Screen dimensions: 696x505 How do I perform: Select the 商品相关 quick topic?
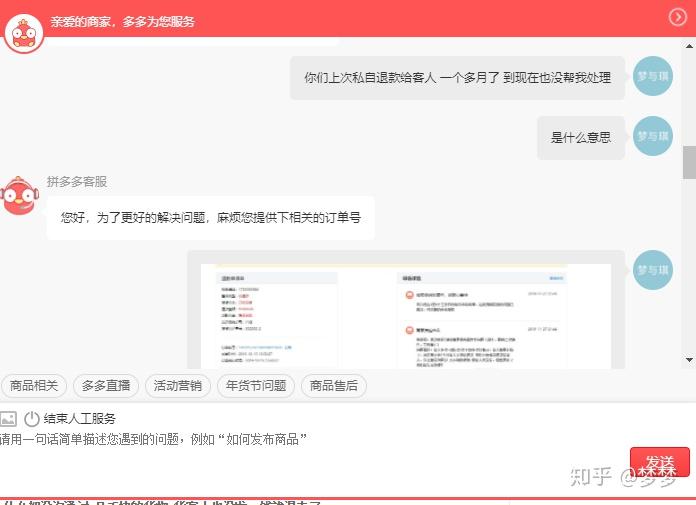[x=34, y=386]
